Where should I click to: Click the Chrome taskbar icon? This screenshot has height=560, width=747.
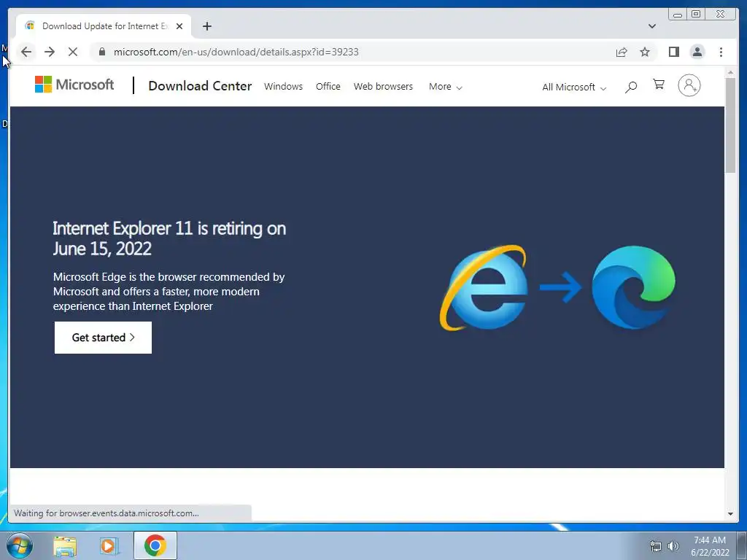(155, 545)
